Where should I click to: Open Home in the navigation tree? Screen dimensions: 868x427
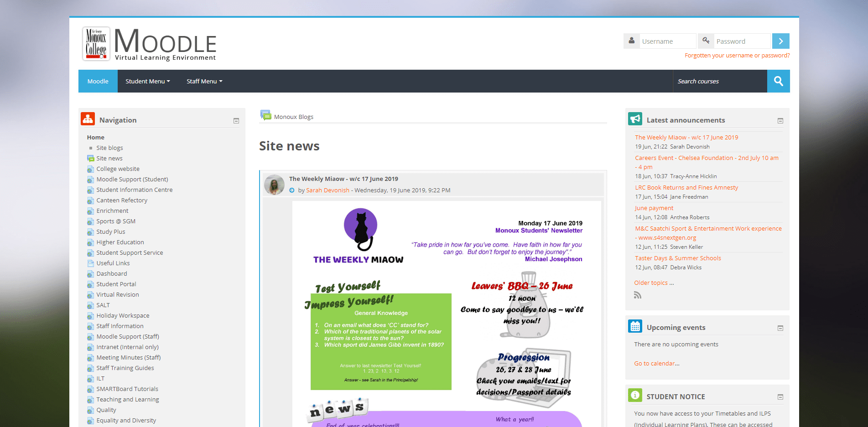click(96, 138)
